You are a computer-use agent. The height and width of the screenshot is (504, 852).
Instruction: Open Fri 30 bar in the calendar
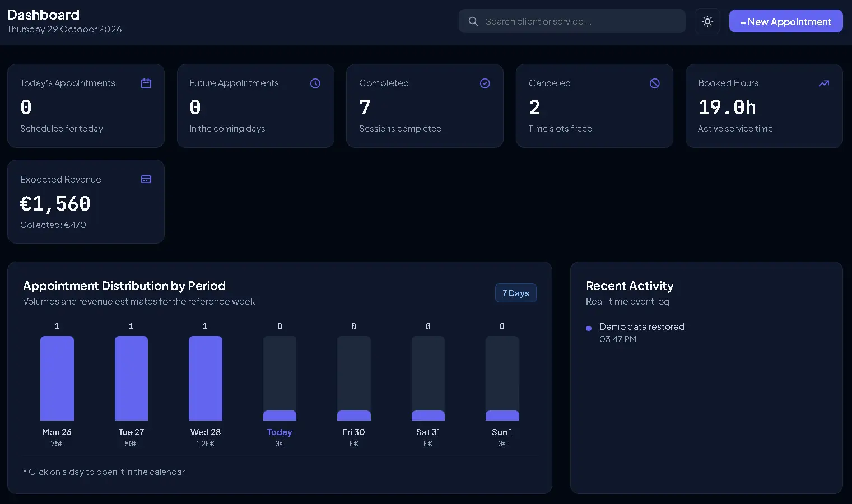point(354,378)
